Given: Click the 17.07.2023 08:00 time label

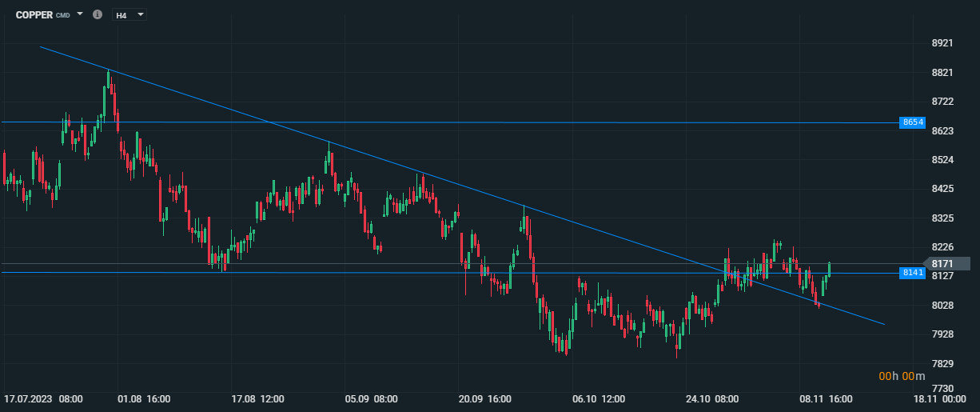Looking at the screenshot, I should point(44,398).
